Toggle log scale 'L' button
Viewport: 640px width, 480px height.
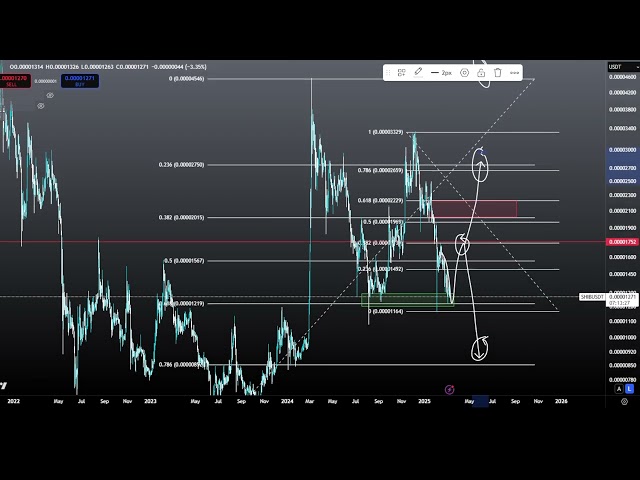(x=628, y=389)
